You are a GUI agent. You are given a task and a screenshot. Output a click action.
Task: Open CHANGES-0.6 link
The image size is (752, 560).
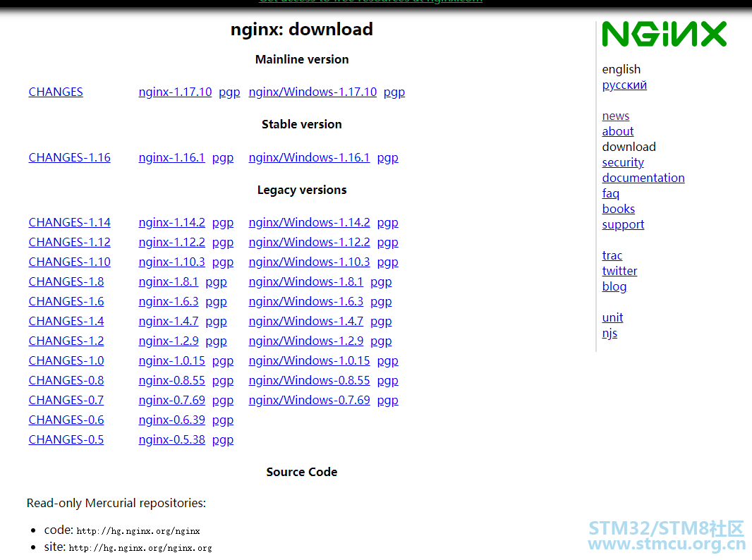coord(66,420)
